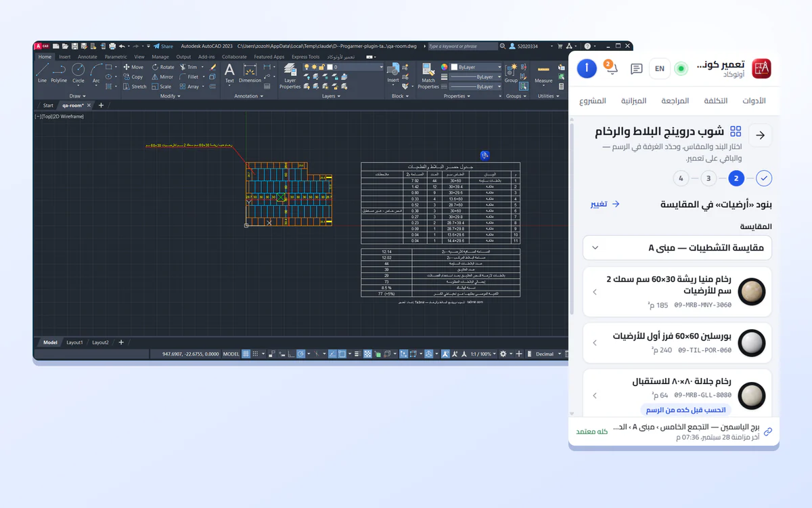
Task: Open the مقايسة التشطيبات — مبنى A dropdown
Action: click(x=677, y=248)
